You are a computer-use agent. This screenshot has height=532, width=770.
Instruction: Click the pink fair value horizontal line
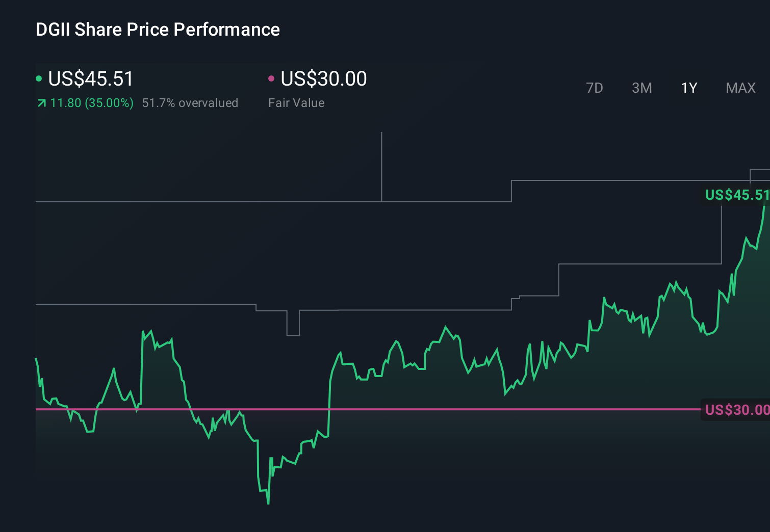pos(357,409)
